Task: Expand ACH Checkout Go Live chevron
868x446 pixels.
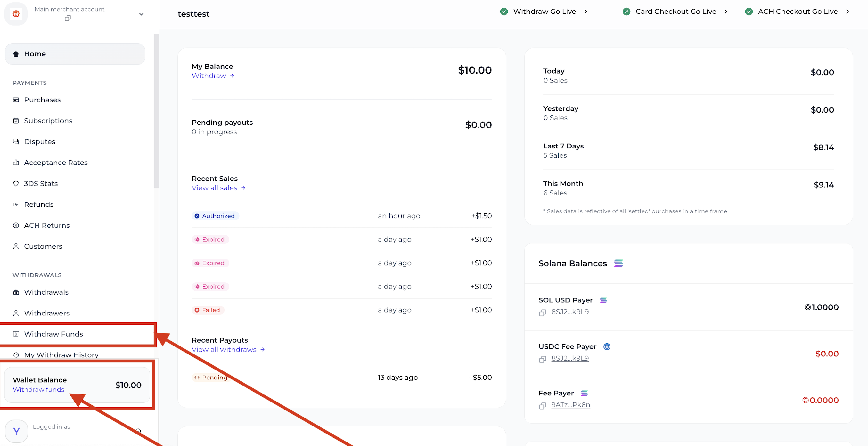Action: click(848, 12)
